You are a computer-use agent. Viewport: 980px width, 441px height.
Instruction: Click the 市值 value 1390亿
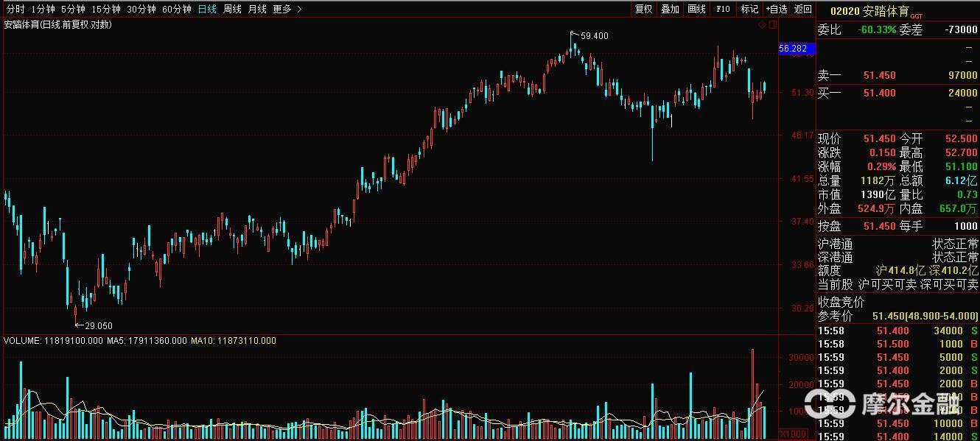[x=878, y=194]
